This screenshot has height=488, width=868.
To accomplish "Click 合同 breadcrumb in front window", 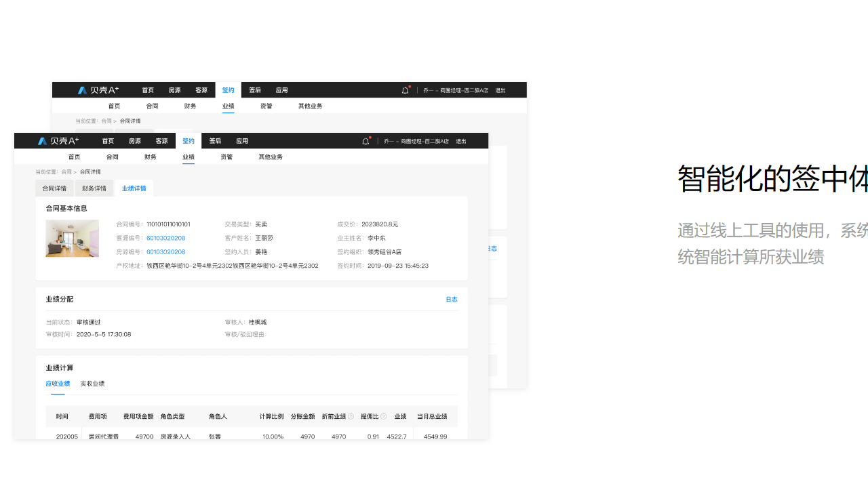I will 66,172.
